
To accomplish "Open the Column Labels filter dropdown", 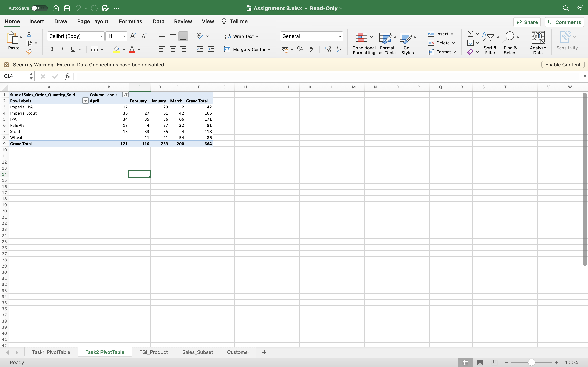I will click(125, 95).
